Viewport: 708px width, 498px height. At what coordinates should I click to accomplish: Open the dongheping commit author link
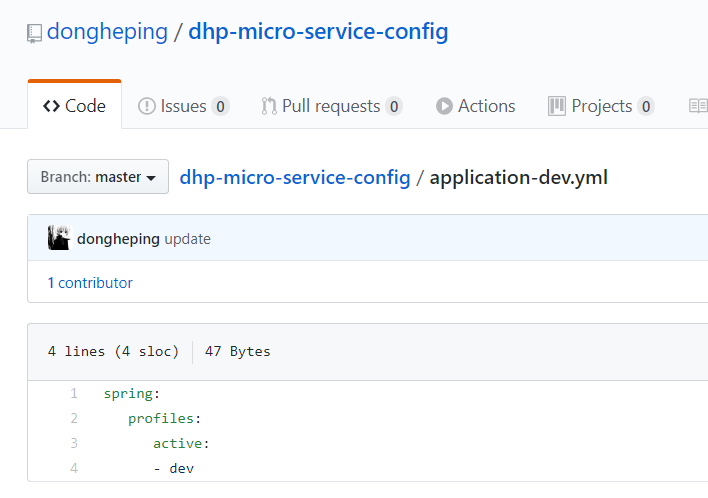(118, 239)
